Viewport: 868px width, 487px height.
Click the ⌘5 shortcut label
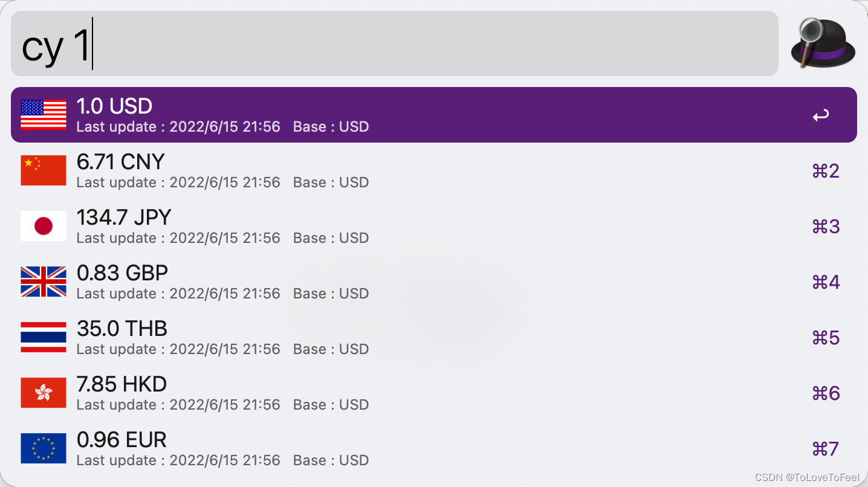pos(826,338)
